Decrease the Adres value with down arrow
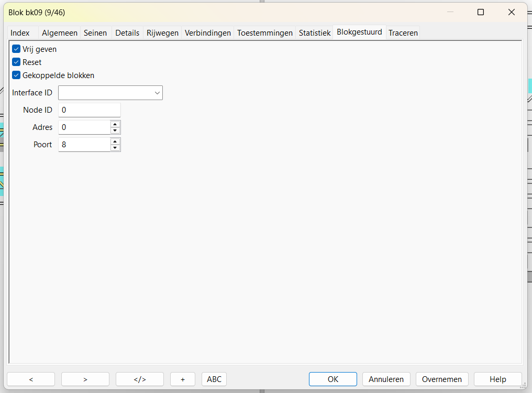 pos(115,131)
